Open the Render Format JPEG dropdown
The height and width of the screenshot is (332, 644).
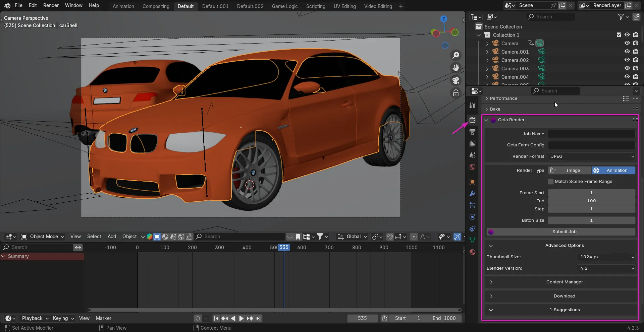coord(592,156)
